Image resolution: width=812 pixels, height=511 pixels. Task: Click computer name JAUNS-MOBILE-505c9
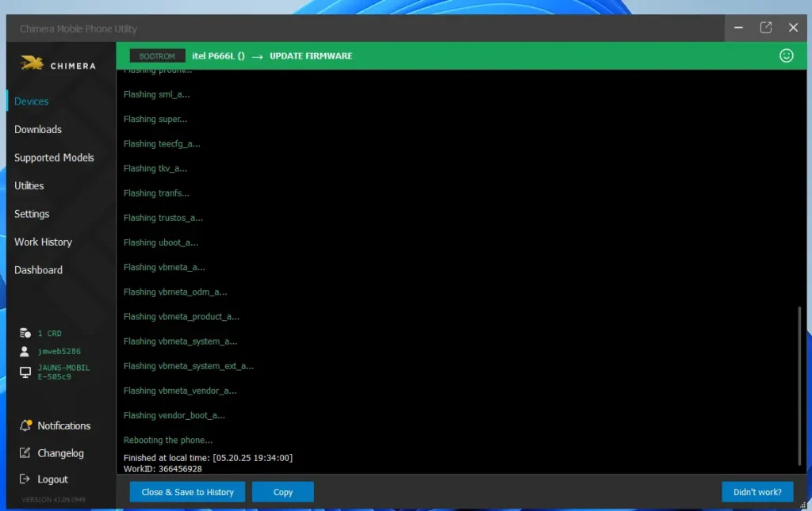[x=63, y=372]
